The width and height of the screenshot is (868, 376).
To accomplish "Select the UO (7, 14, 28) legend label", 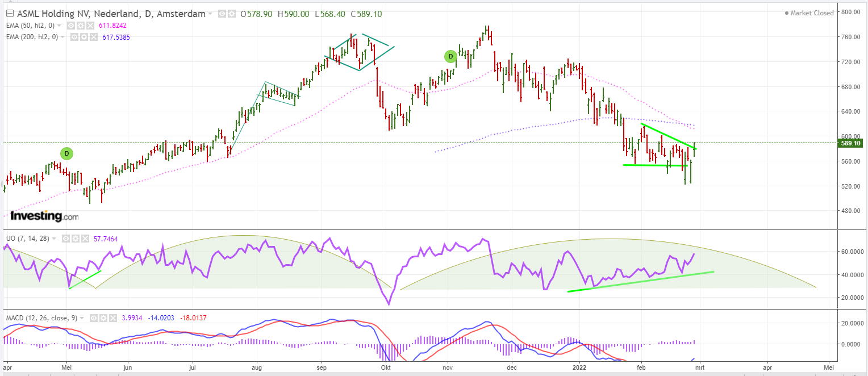I will (x=29, y=239).
